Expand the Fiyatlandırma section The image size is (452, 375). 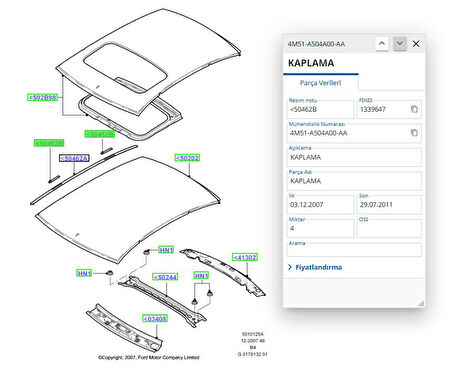[x=315, y=267]
